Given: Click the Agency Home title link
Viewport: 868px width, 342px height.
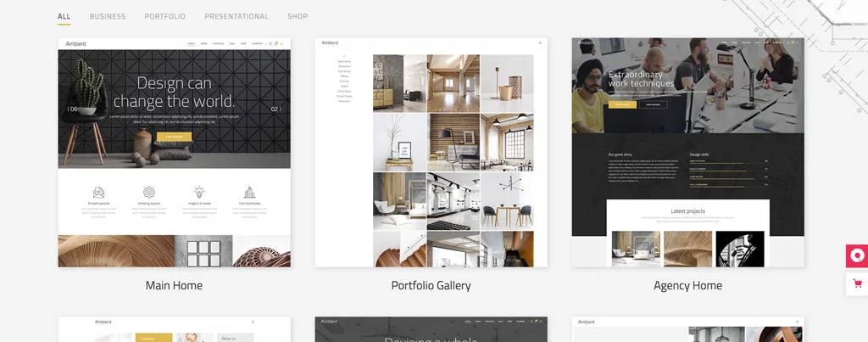Looking at the screenshot, I should [687, 286].
